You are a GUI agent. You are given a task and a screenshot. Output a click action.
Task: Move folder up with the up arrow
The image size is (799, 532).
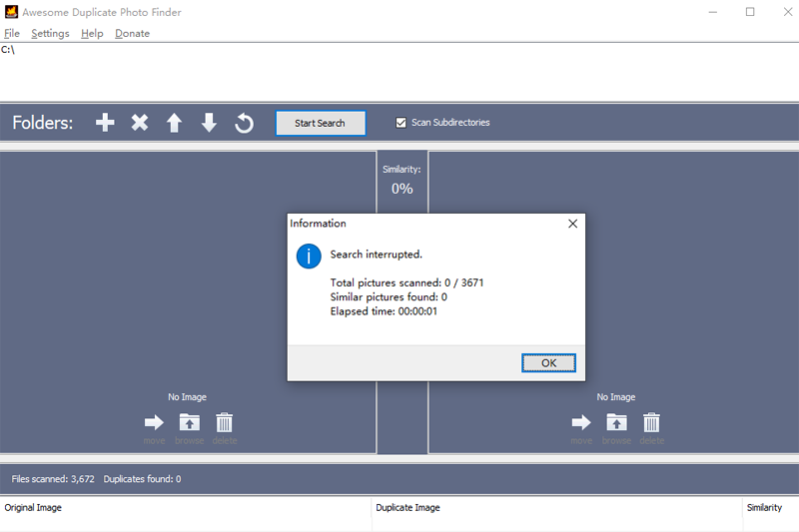[x=174, y=123]
